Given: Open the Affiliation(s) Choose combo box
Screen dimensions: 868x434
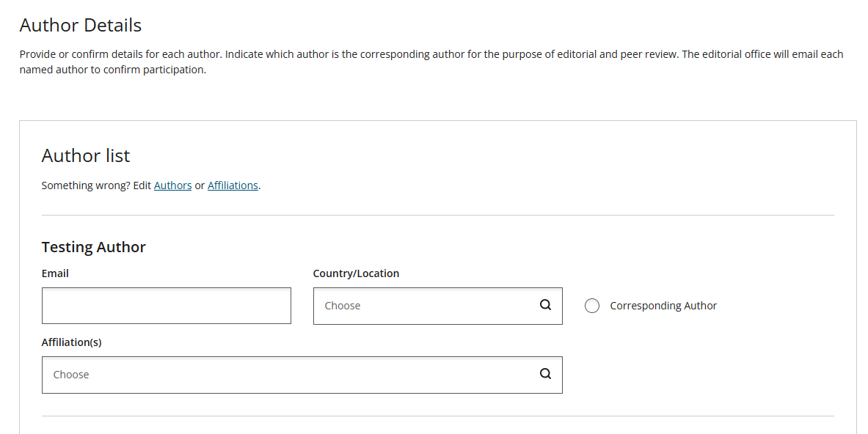Looking at the screenshot, I should 302,375.
